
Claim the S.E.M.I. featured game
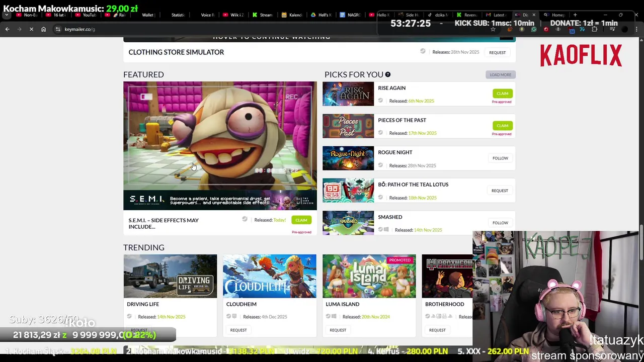pyautogui.click(x=301, y=220)
